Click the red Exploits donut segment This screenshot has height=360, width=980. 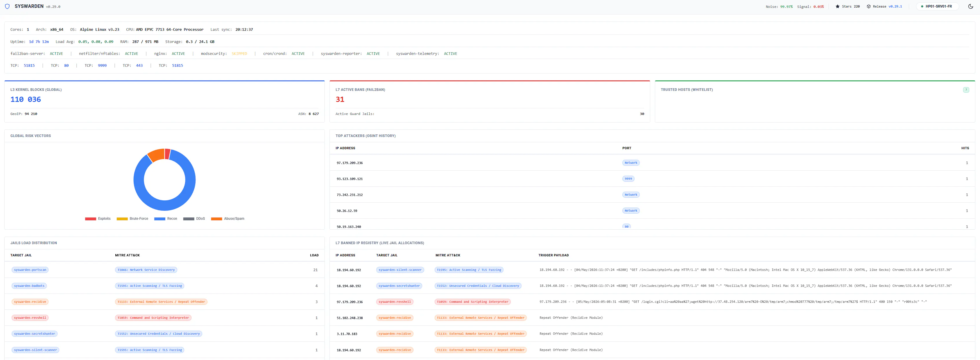[x=167, y=154]
